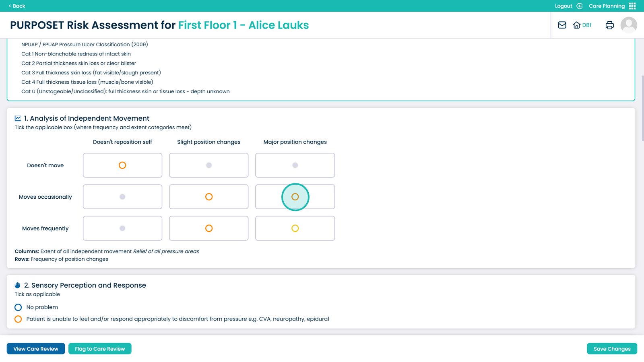Click the DB1 home icon
Screen dimensions: 644x362
[577, 25]
